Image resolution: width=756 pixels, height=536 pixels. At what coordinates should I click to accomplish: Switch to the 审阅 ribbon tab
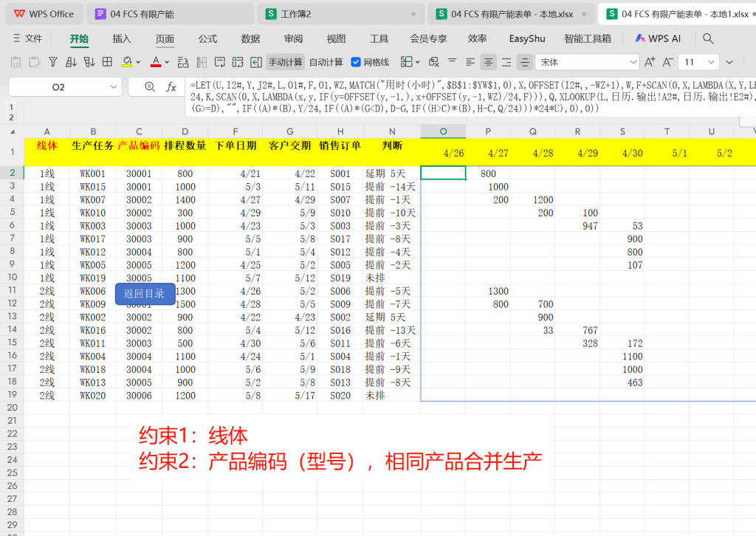293,38
